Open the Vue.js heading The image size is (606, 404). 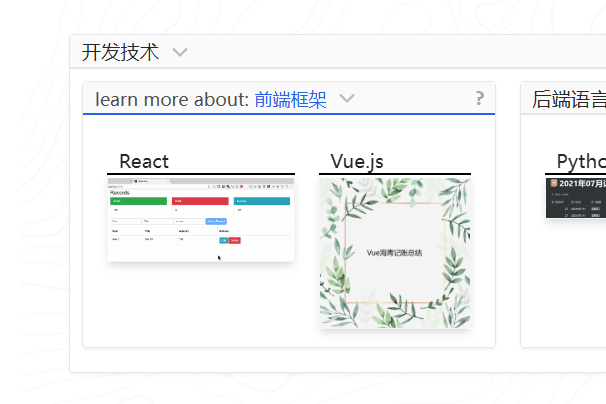click(357, 162)
